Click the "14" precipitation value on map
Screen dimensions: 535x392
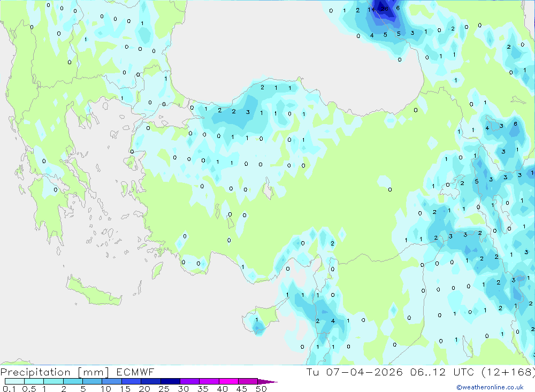[x=371, y=10]
